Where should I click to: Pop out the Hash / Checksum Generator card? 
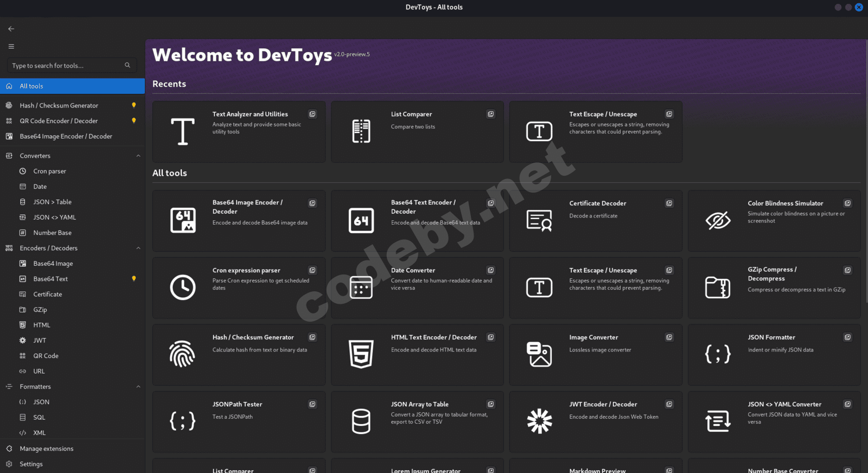[x=312, y=337]
